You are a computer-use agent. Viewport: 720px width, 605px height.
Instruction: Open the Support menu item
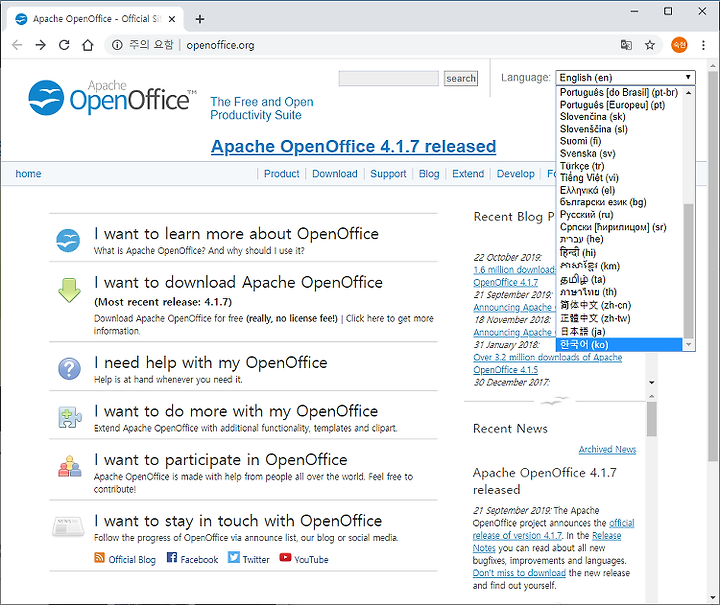pos(388,174)
